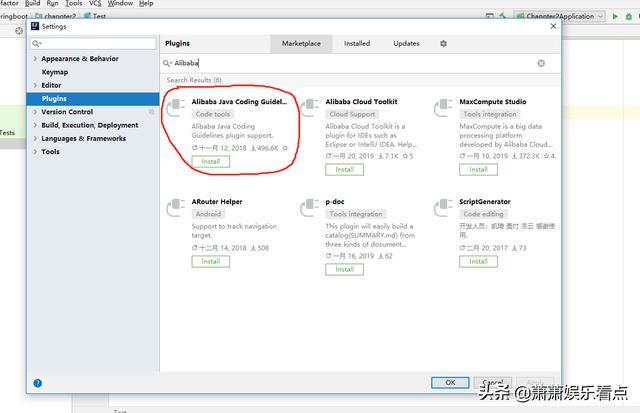Click the build hammer icon in toolbar
Image resolution: width=640 pixels, height=413 pixels.
tap(502, 16)
